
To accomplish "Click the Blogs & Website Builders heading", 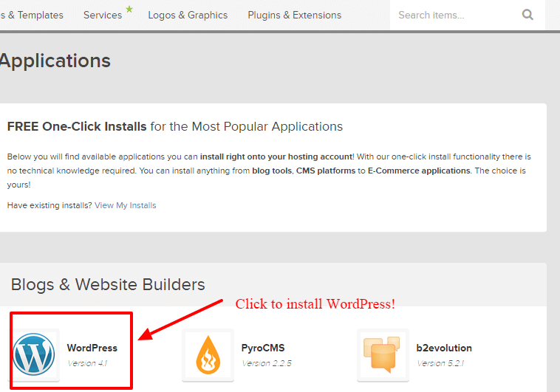I will coord(108,284).
